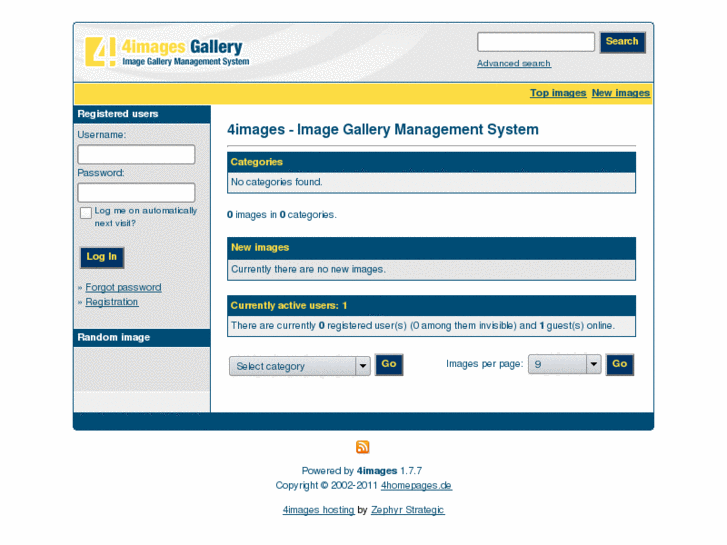Open the Images per page dropdown

pos(565,365)
